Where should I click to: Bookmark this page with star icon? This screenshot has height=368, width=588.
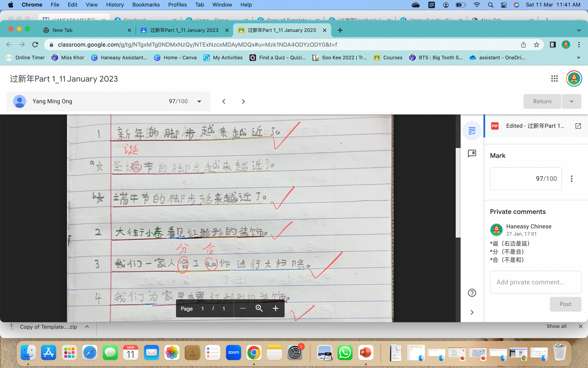coord(537,45)
